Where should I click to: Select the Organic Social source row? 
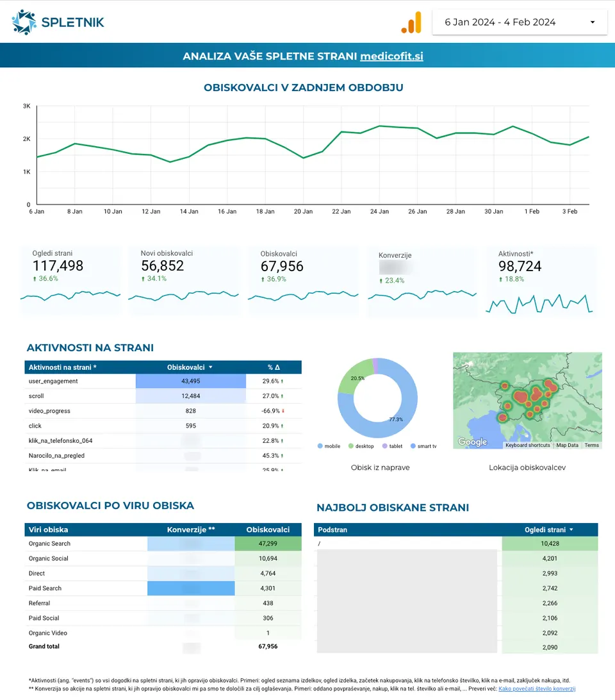[163, 558]
